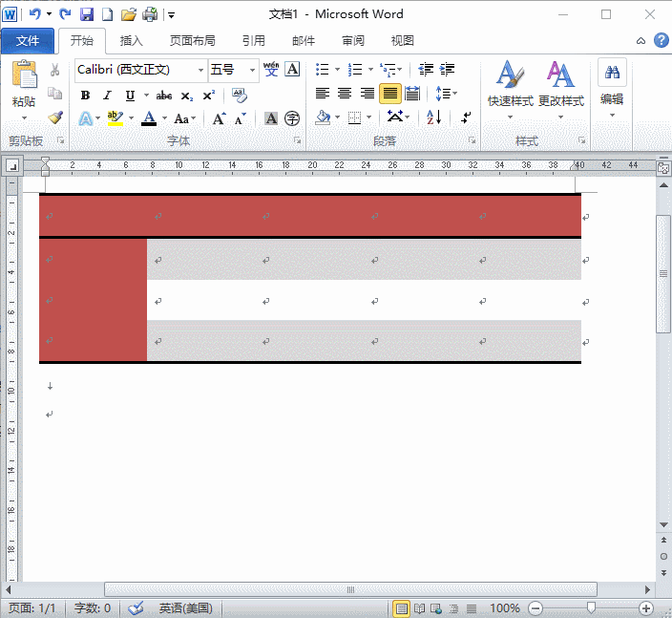672x618 pixels.
Task: Click the clear formatting icon
Action: 239,96
